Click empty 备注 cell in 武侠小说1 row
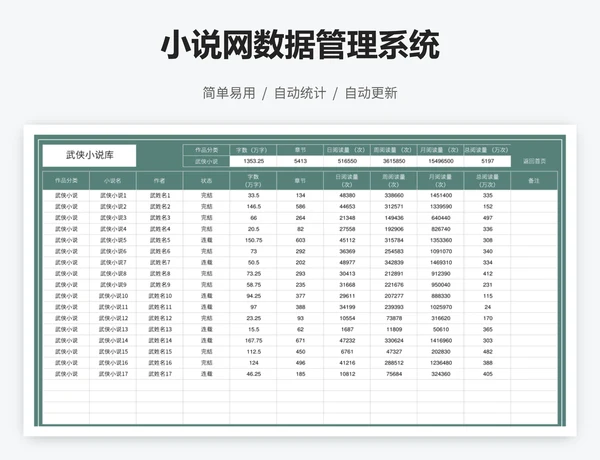Image resolution: width=600 pixels, height=460 pixels. (534, 196)
